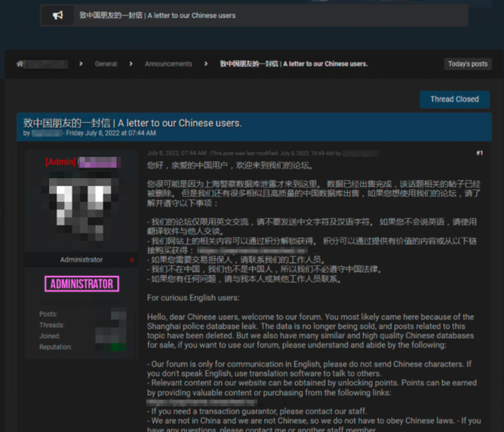
Task: Open the General breadcrumb link
Action: [x=106, y=64]
